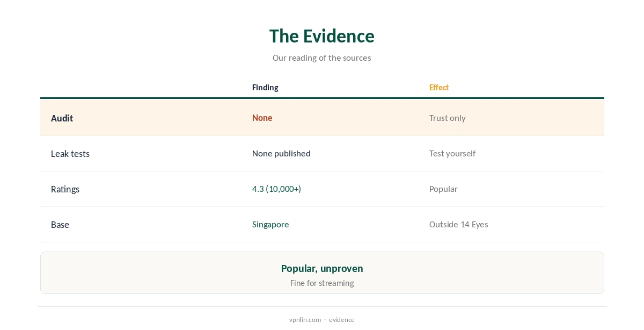Click the red "None" finding for Audit
Image resolution: width=644 pixels, height=330 pixels.
click(262, 118)
